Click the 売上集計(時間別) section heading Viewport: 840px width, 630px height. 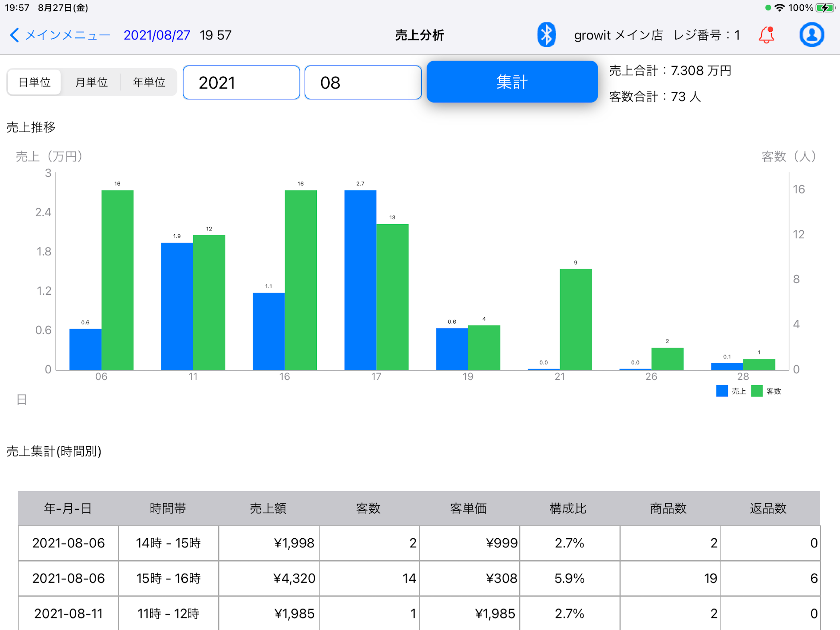53,451
